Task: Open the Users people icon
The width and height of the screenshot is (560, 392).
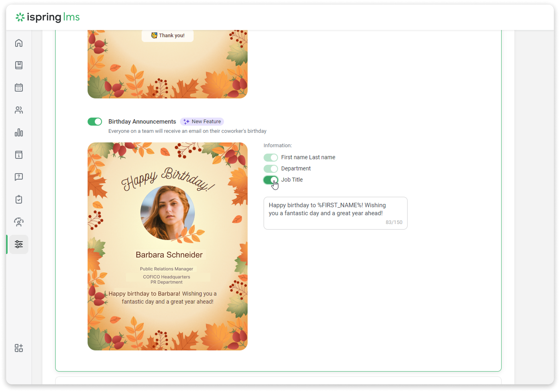Action: [19, 110]
